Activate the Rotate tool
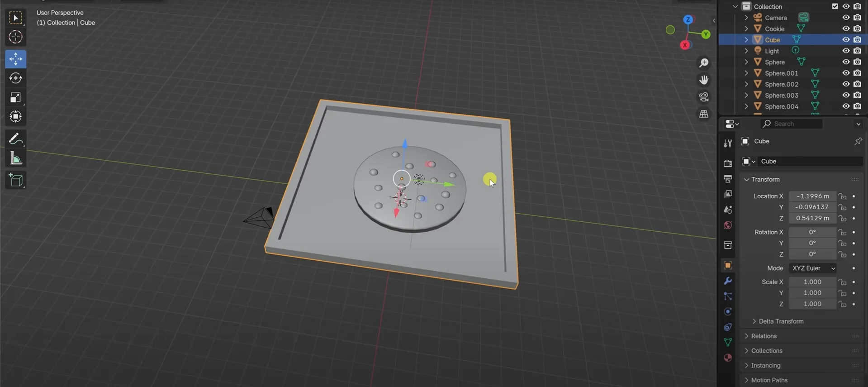Viewport: 868px width, 387px height. coord(15,78)
